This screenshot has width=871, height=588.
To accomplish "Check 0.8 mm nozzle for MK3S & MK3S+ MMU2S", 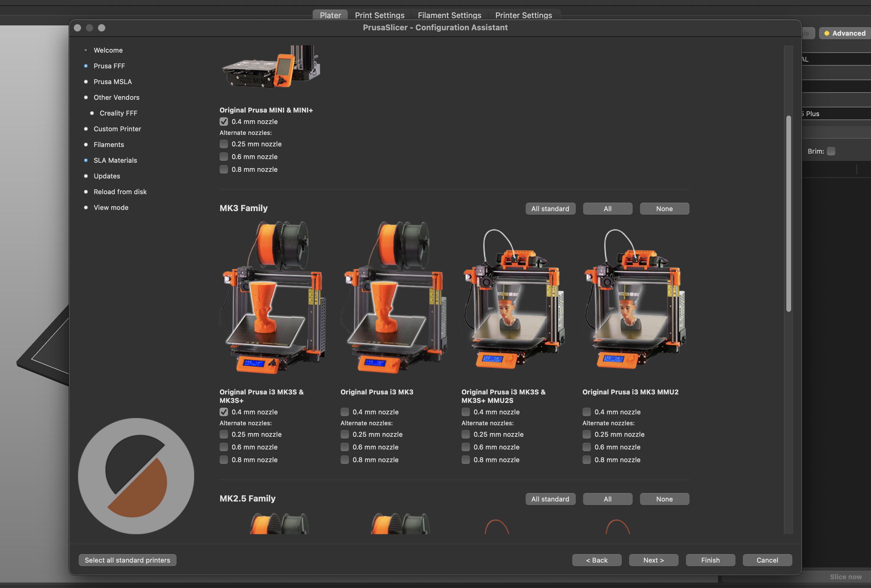I will [466, 460].
